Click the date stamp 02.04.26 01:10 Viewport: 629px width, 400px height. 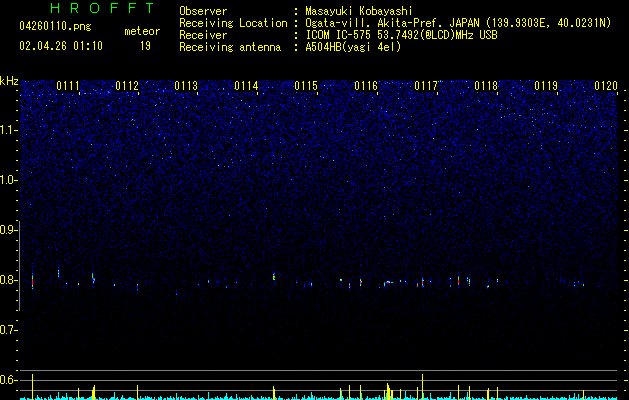tap(61, 46)
